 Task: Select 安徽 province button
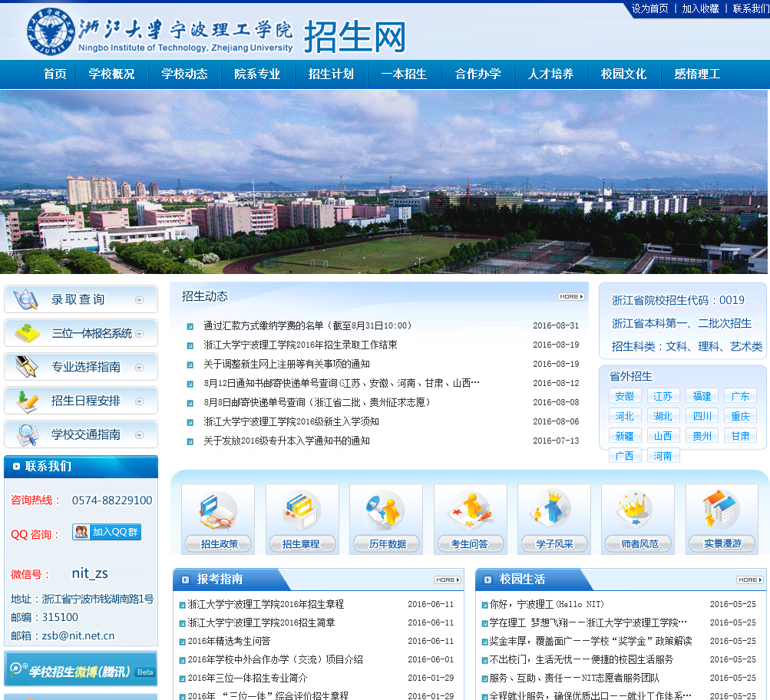click(x=625, y=396)
